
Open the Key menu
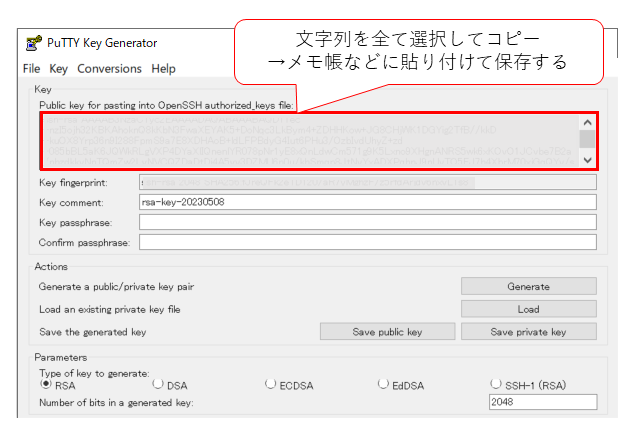click(58, 69)
